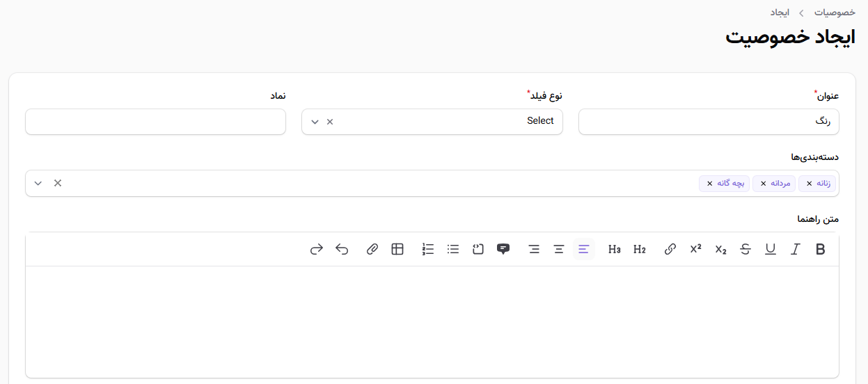Expand the دسته‌بندی‌ها dropdown chevron
868x384 pixels.
tap(38, 183)
